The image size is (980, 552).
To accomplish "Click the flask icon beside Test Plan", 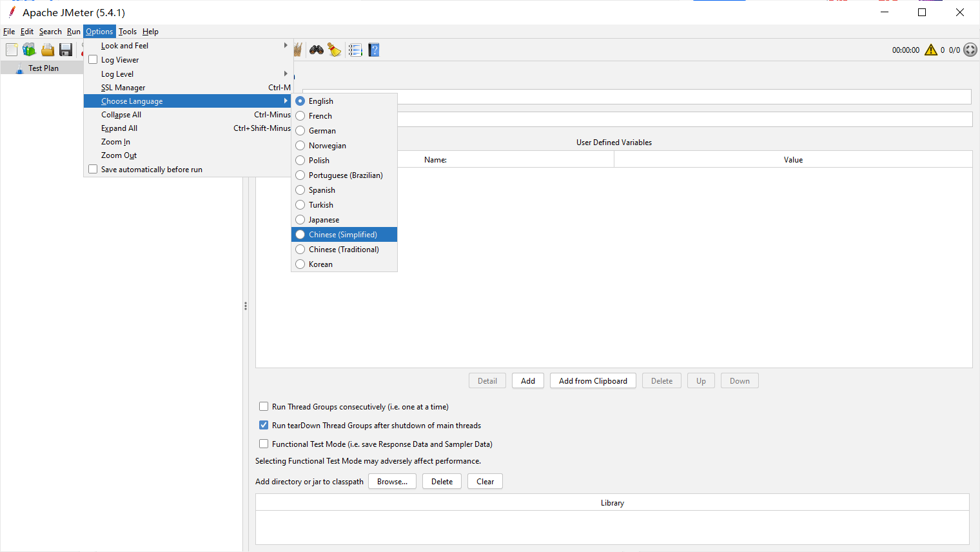I will (19, 68).
